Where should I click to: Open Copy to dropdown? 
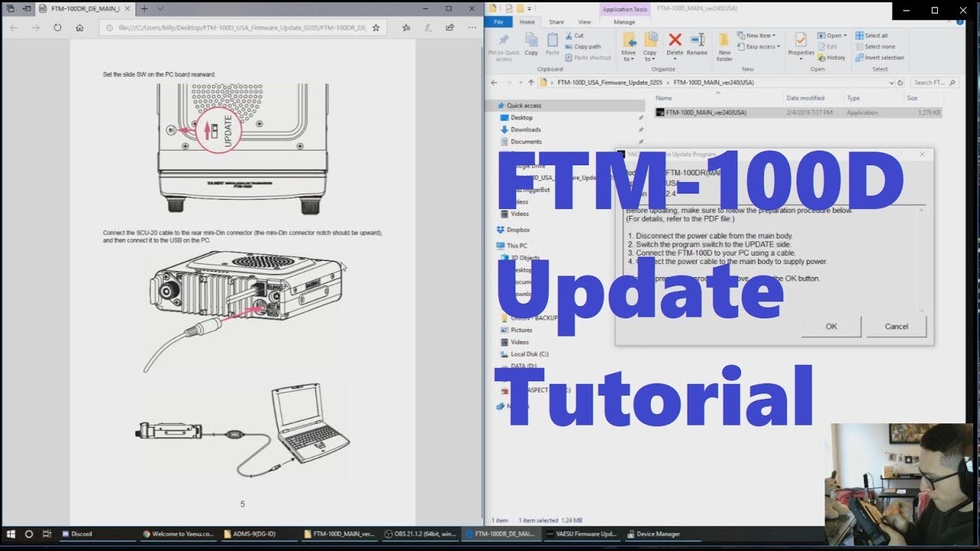click(x=650, y=46)
